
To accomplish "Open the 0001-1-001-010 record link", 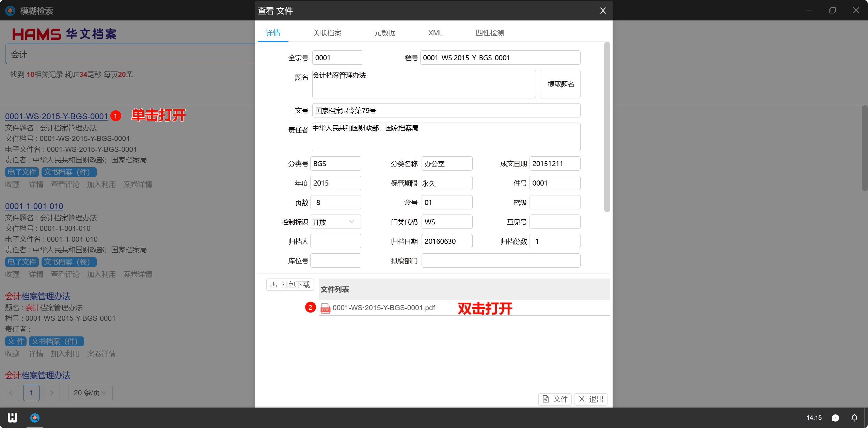I will click(x=34, y=206).
